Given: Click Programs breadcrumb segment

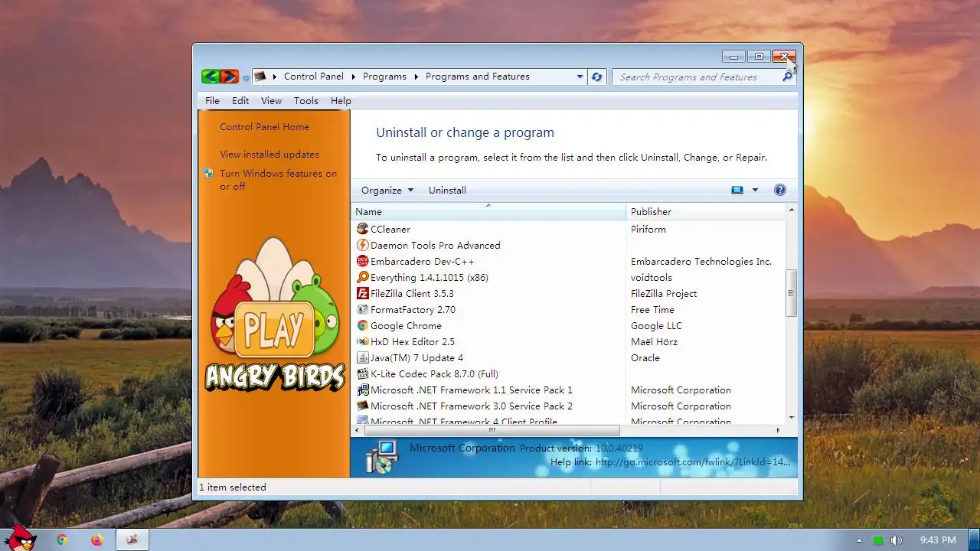Looking at the screenshot, I should tap(384, 77).
